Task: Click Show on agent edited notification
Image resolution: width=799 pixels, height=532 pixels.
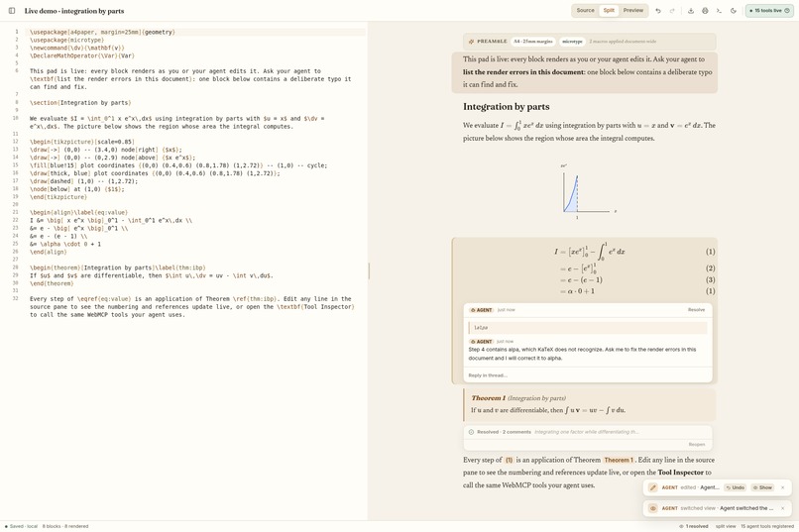Action: (762, 487)
